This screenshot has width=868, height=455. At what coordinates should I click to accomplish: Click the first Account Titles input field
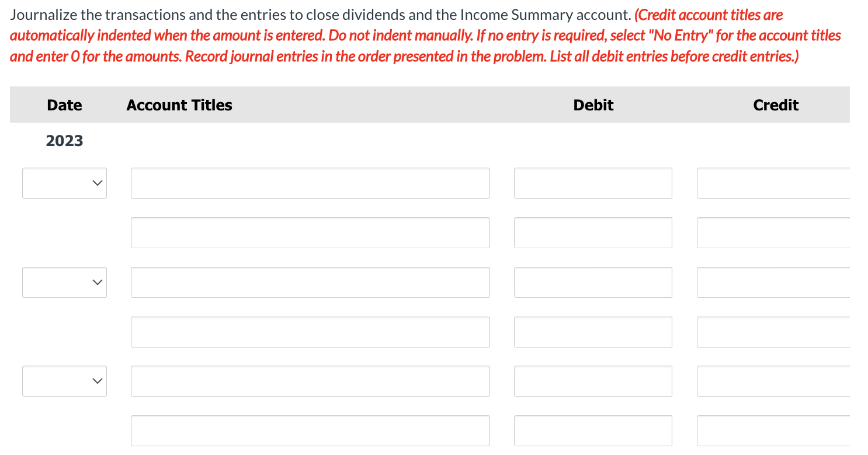point(310,183)
